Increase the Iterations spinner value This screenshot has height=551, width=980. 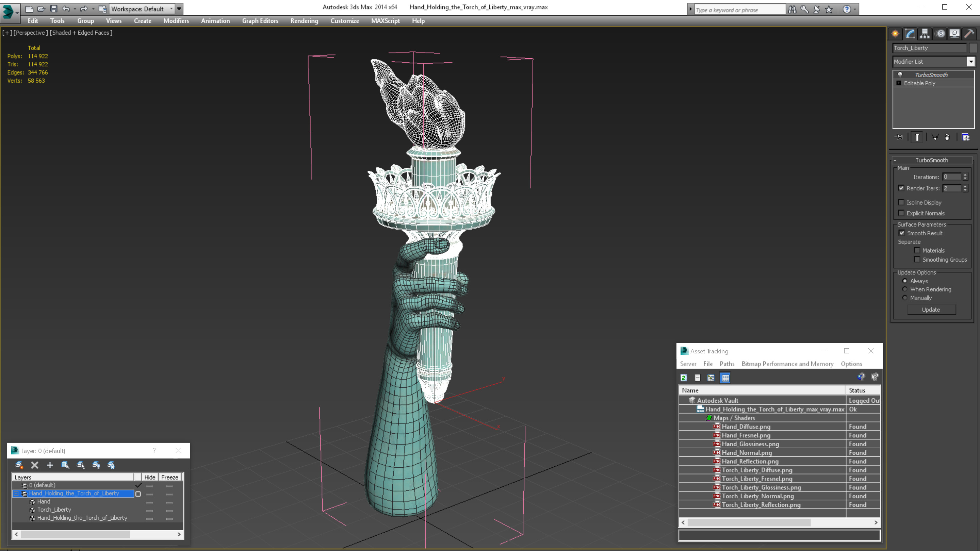(x=965, y=175)
